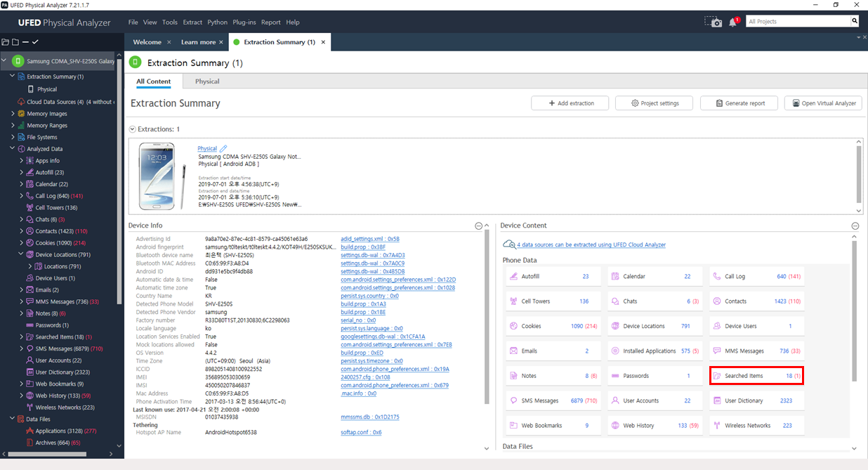Click the edit pencil beside Physical link
This screenshot has height=470, width=868.
click(223, 148)
